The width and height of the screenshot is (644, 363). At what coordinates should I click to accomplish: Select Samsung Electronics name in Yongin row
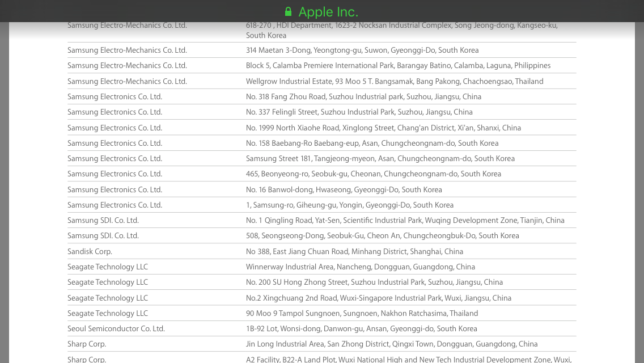click(x=115, y=205)
